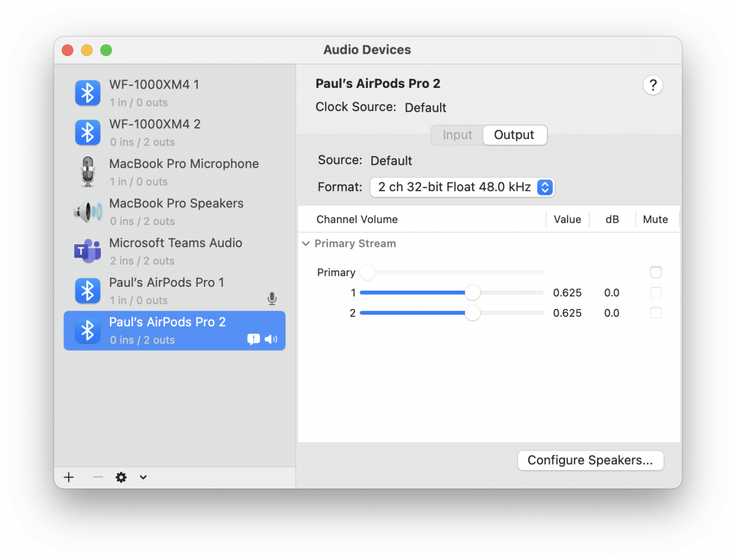Mute channel 1 checkbox

[x=656, y=292]
